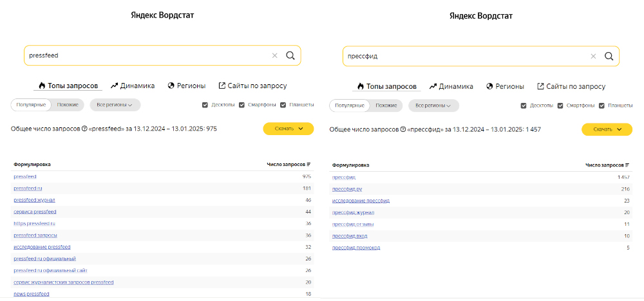The image size is (644, 301).
Task: Open the прессфид отзывы link
Action: 353,224
